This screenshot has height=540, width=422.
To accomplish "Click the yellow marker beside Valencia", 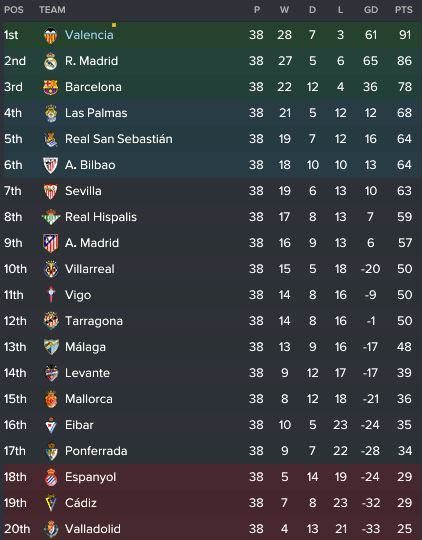I will coord(114,25).
